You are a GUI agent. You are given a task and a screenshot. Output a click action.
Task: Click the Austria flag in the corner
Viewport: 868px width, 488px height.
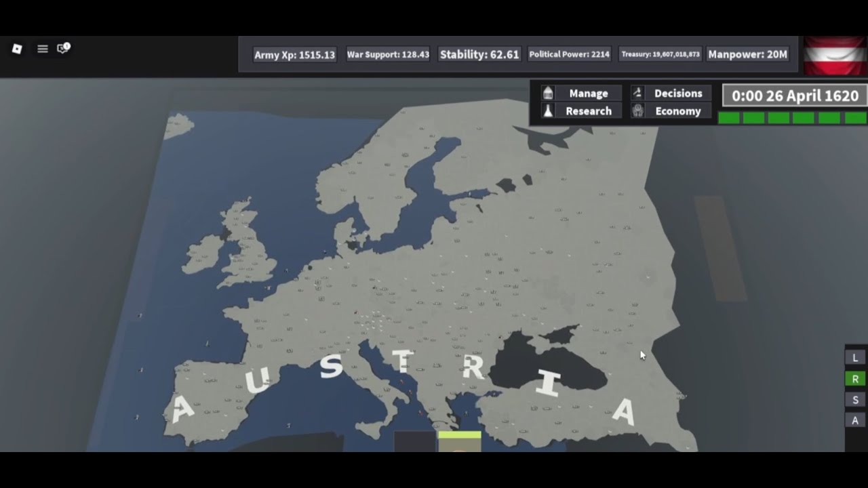click(x=835, y=56)
